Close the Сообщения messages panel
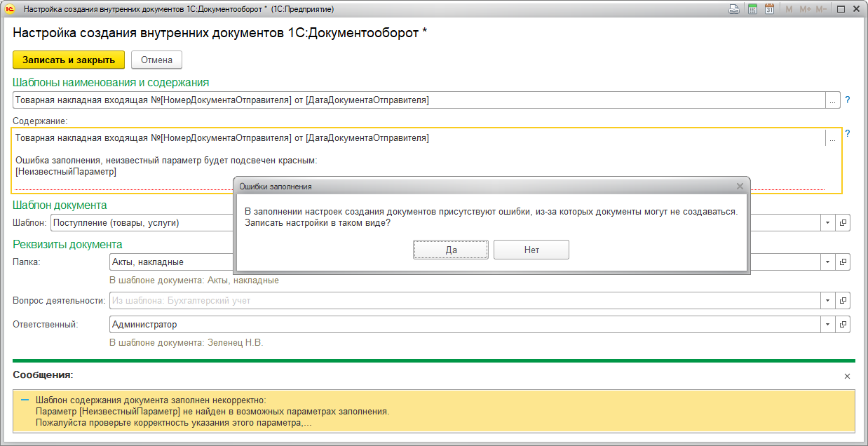Screen dimensions: 868x446 tap(847, 376)
